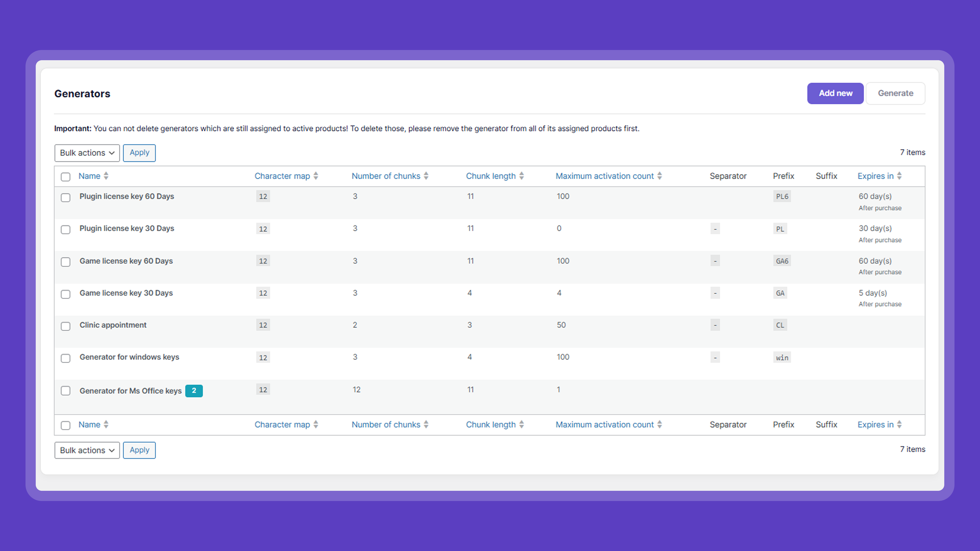This screenshot has height=551, width=980.
Task: Sort by bottom Chunk length column link
Action: coord(491,424)
